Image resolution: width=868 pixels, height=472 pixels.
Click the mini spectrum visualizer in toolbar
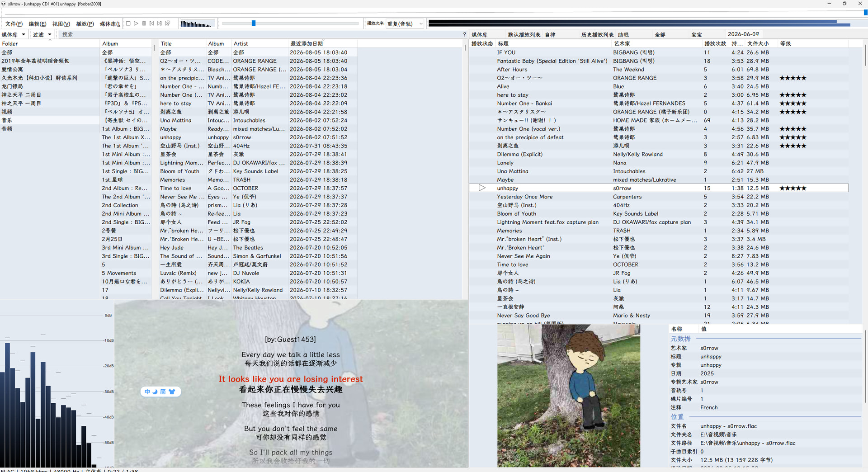tap(197, 24)
